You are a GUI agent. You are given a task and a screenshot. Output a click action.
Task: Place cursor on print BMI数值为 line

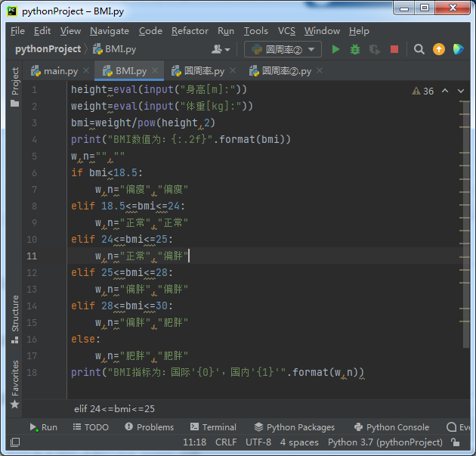(181, 140)
